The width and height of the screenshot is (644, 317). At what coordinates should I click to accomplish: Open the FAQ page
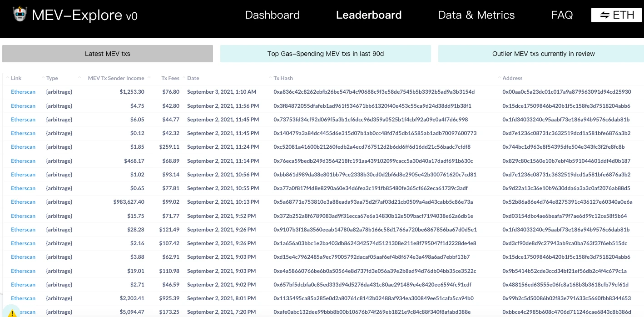562,15
